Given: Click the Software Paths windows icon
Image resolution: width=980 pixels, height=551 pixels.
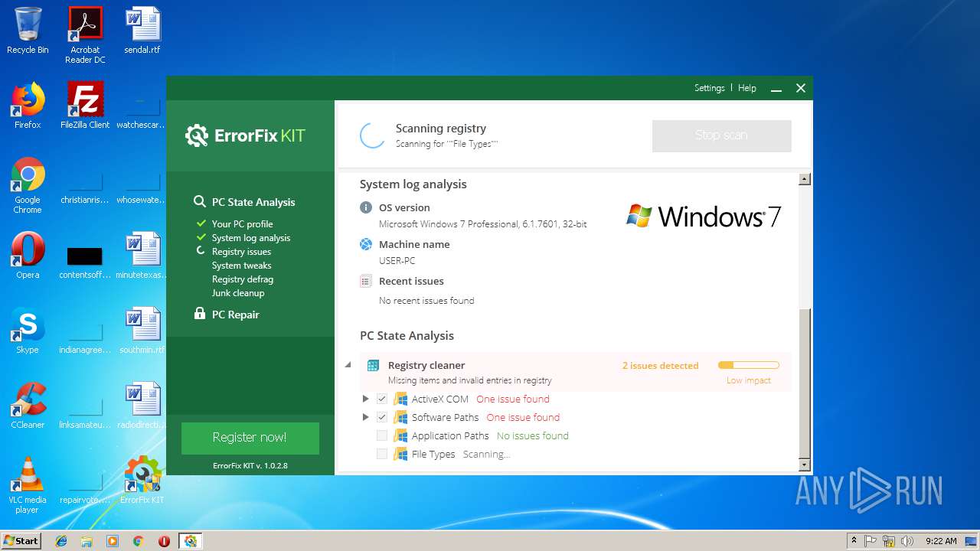Looking at the screenshot, I should click(x=400, y=417).
